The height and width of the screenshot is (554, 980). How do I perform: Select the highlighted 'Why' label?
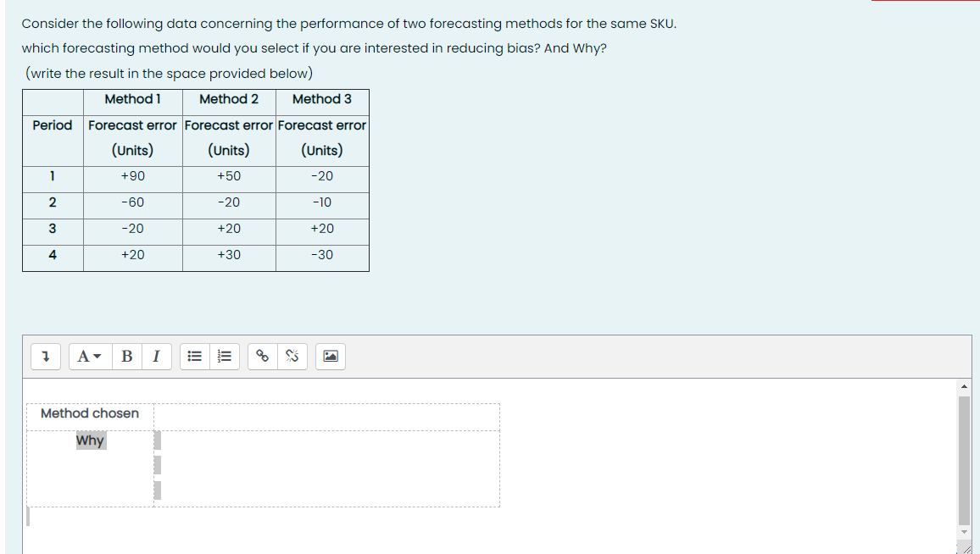point(91,440)
